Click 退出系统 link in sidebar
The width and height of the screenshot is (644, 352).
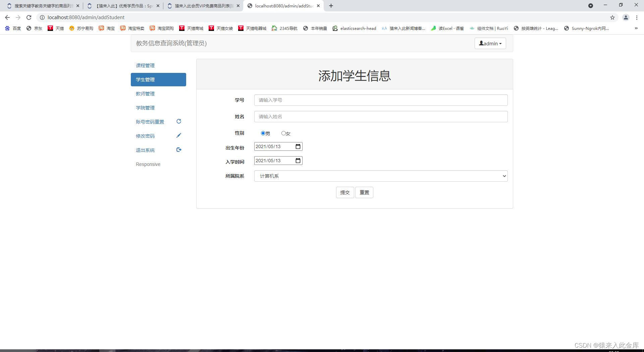(145, 150)
